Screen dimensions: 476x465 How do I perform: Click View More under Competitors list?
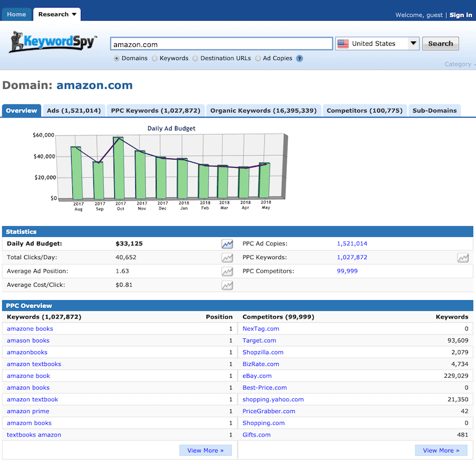[x=441, y=450]
